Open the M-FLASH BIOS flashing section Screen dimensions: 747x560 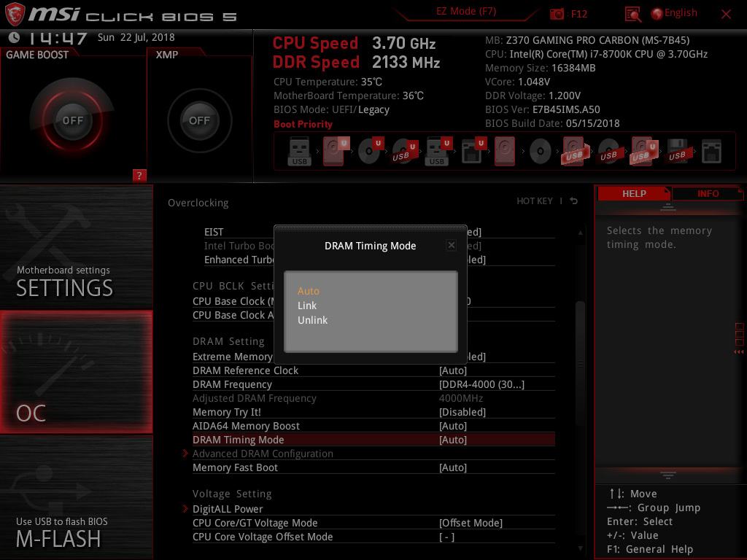pos(76,497)
